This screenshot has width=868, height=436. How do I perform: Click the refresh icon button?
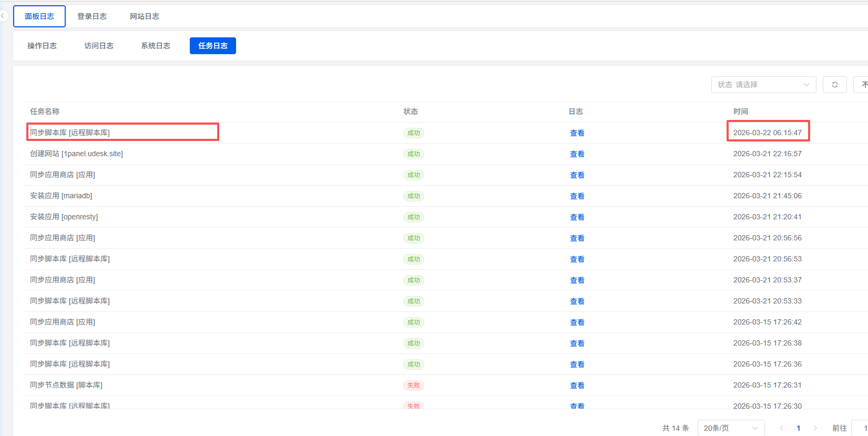pos(834,85)
